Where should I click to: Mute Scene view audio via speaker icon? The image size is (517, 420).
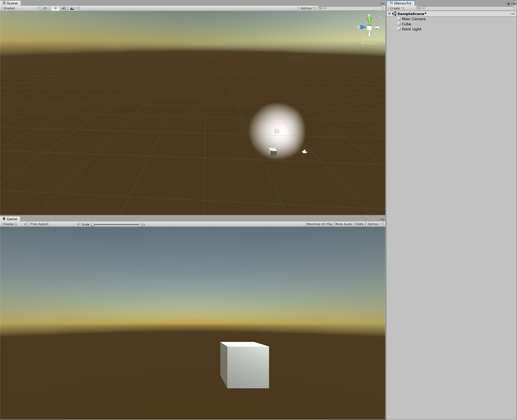[x=63, y=8]
